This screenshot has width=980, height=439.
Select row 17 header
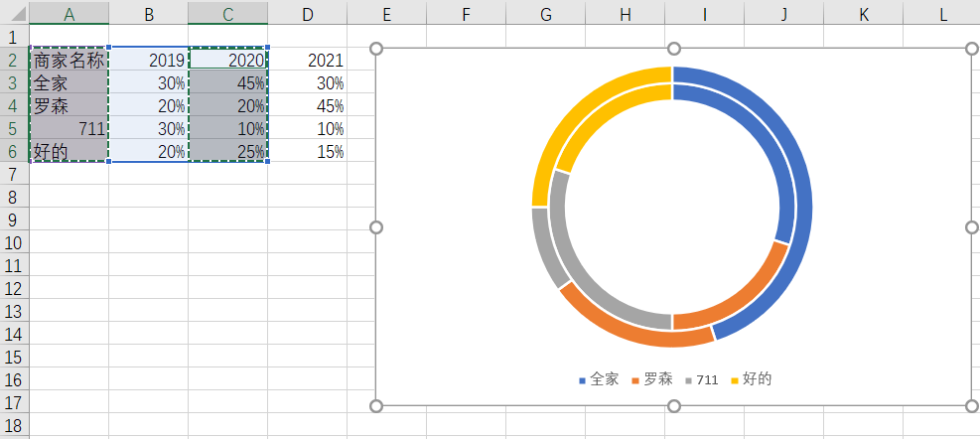14,401
